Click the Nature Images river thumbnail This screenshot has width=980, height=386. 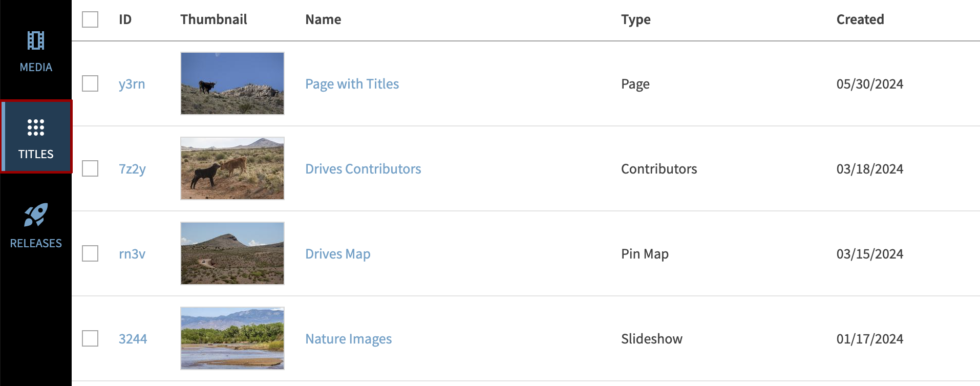pyautogui.click(x=232, y=338)
